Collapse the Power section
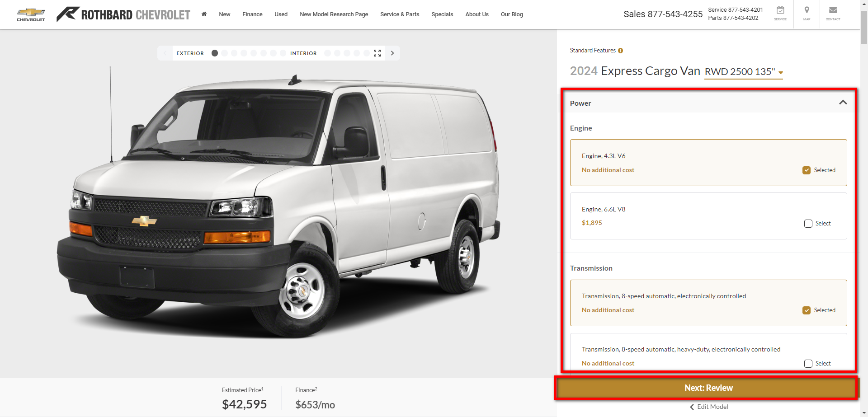The image size is (868, 417). 843,103
